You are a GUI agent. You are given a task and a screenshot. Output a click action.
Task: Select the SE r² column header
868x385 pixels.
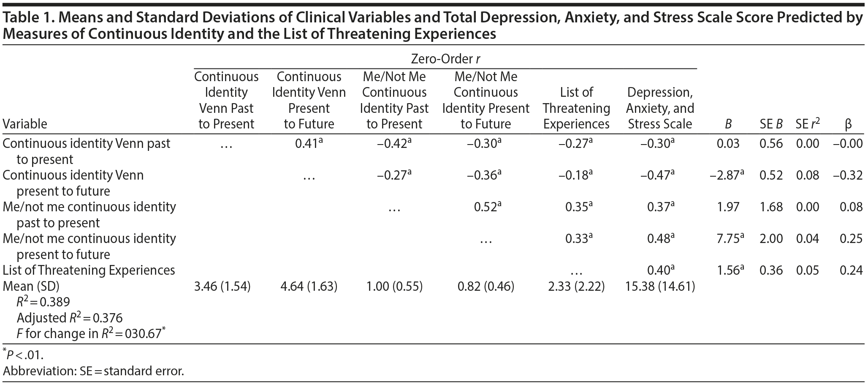(x=807, y=124)
